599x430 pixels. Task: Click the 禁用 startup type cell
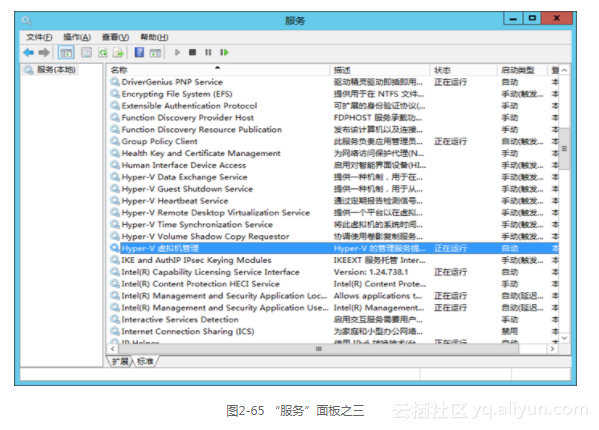[x=510, y=331]
